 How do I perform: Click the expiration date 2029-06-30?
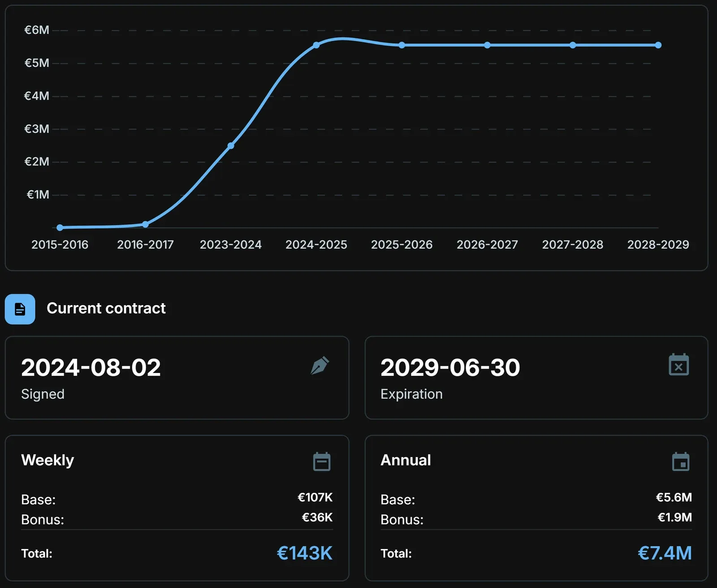point(450,368)
